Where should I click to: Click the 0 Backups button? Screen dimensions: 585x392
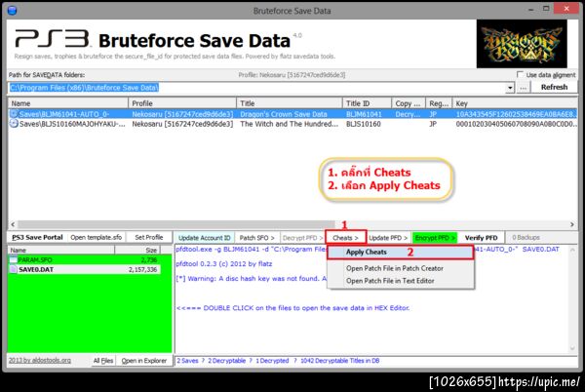[x=526, y=238]
